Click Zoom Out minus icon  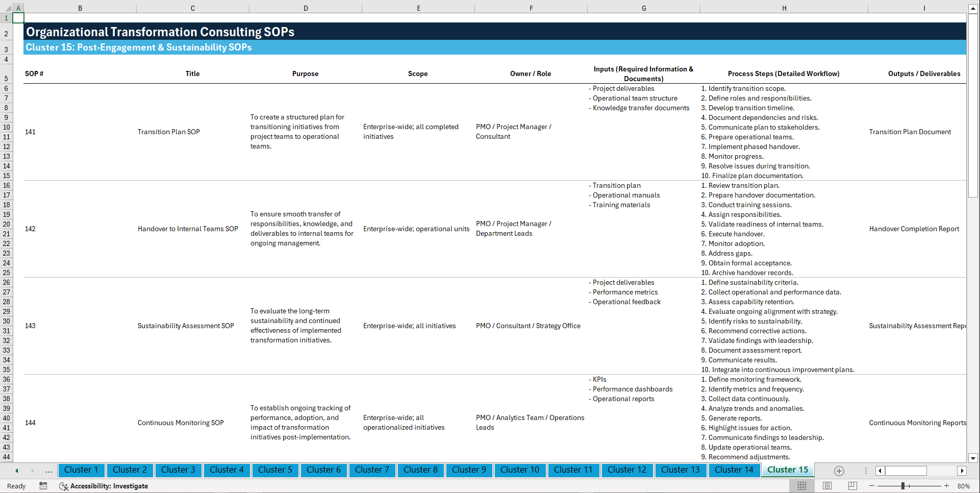(x=872, y=486)
